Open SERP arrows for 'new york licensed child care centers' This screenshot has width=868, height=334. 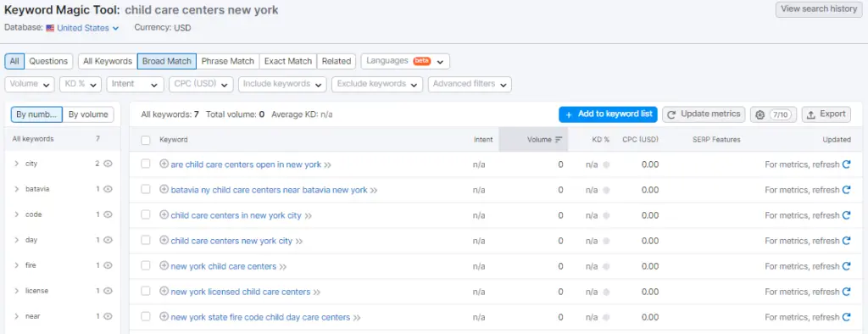pos(317,292)
